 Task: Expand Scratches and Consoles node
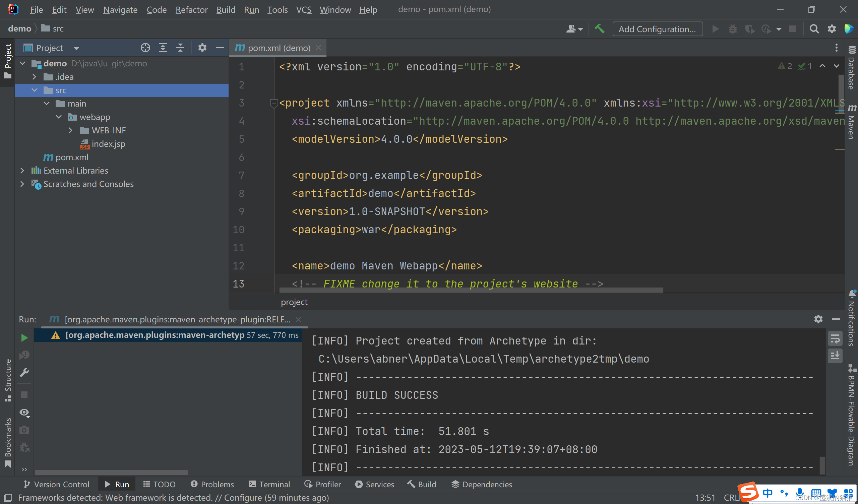coord(22,184)
